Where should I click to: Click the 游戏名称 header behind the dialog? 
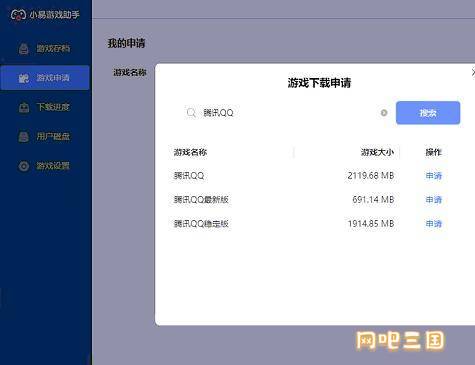point(130,72)
